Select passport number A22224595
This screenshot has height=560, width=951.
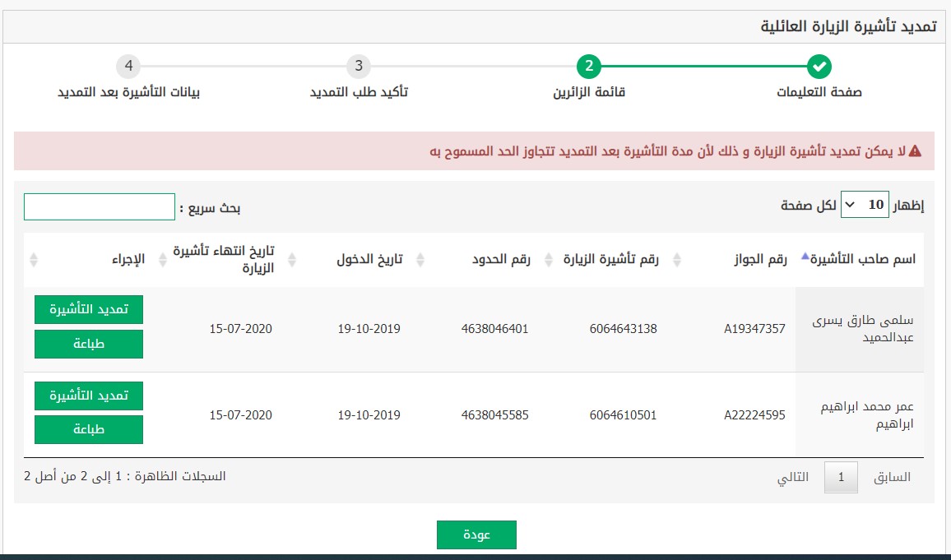[x=754, y=415]
